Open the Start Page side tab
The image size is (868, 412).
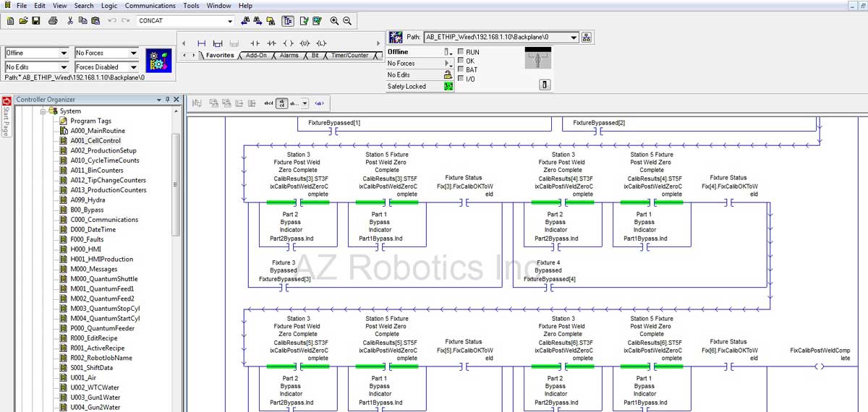click(x=6, y=117)
